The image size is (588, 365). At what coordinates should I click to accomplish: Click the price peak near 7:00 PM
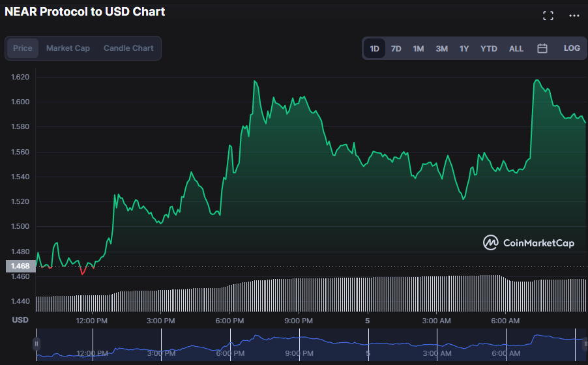coord(255,81)
